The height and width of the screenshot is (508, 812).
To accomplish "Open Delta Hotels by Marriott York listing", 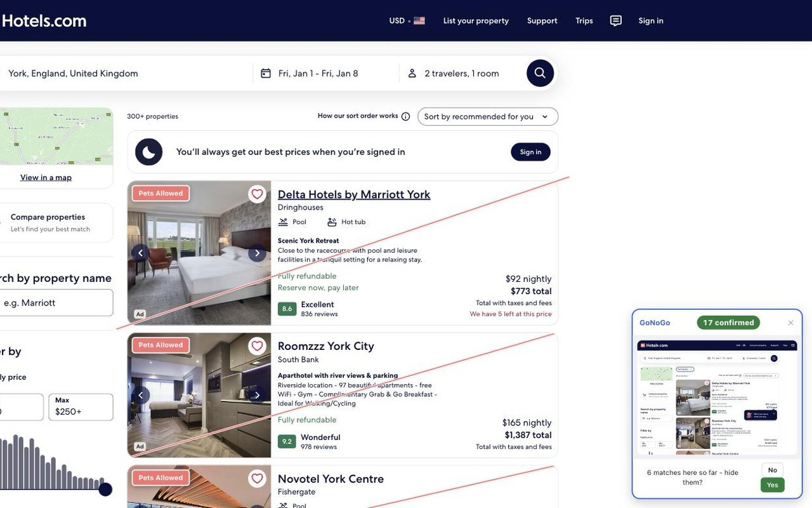I will coord(354,194).
